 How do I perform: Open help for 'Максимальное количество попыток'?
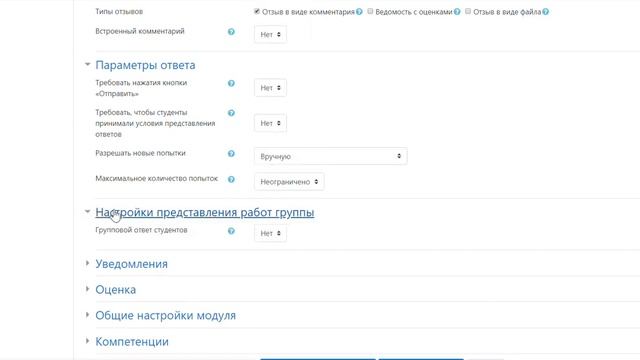(x=231, y=180)
